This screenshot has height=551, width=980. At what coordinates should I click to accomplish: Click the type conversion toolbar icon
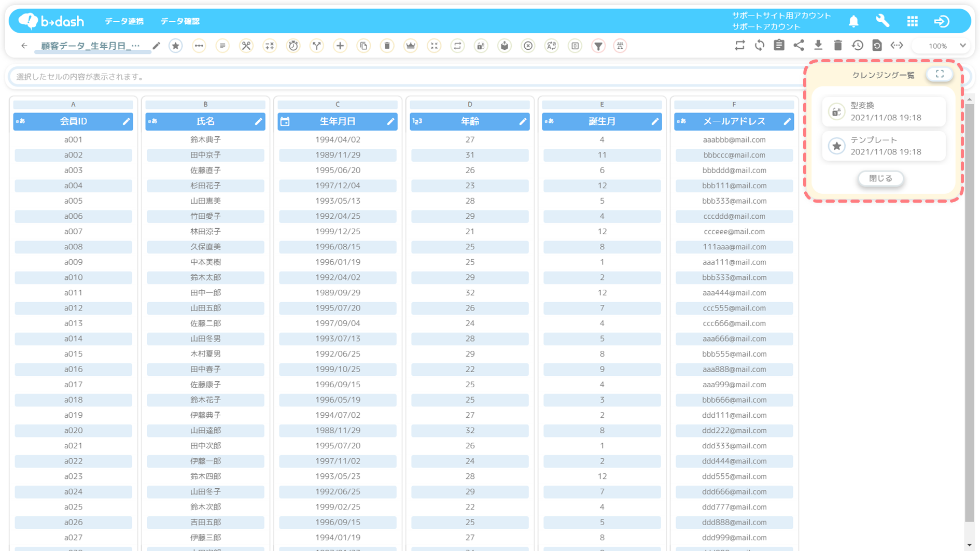coord(481,46)
